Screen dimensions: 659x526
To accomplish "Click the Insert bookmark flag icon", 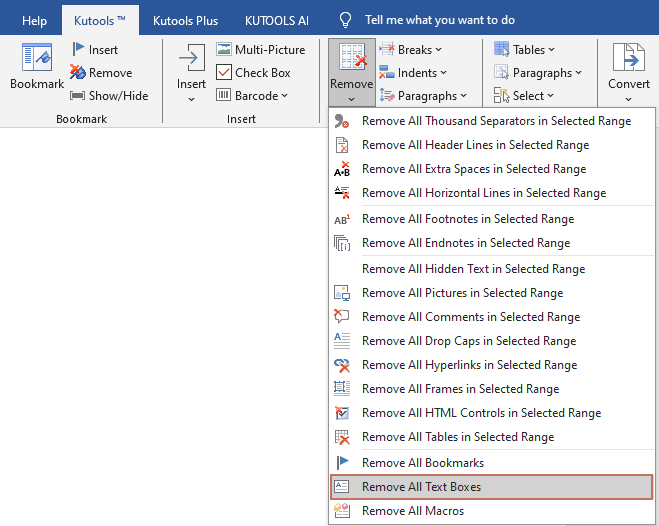I will pyautogui.click(x=78, y=49).
